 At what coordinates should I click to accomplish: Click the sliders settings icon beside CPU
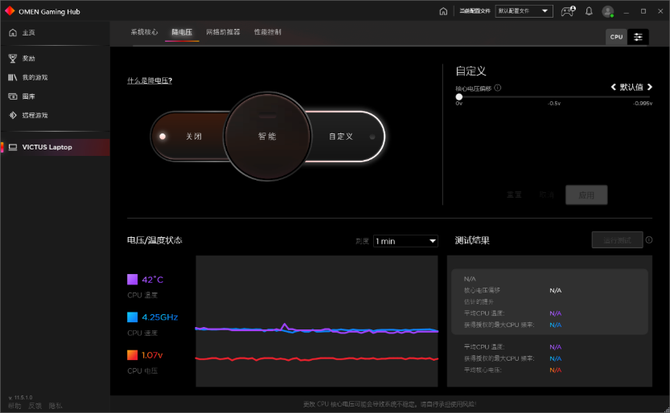639,36
